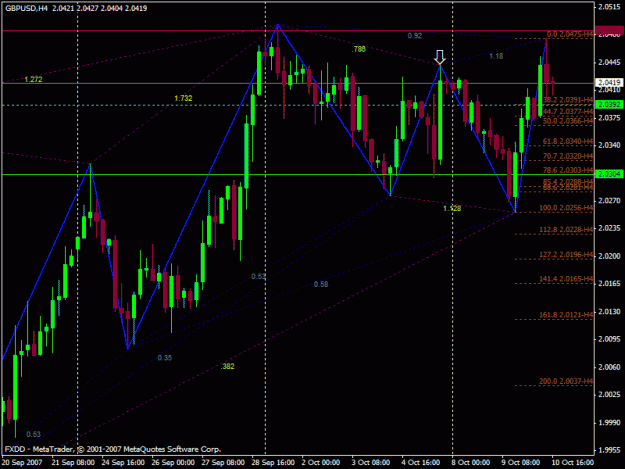
Task: Click the GBPUSD,H4 symbol title text
Action: coord(26,8)
